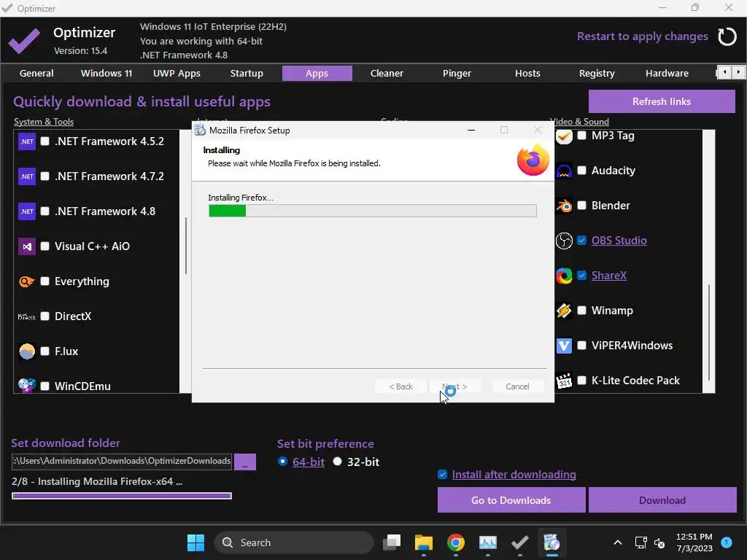Click the Winamp lightning icon
Image resolution: width=747 pixels, height=560 pixels.
pyautogui.click(x=564, y=311)
